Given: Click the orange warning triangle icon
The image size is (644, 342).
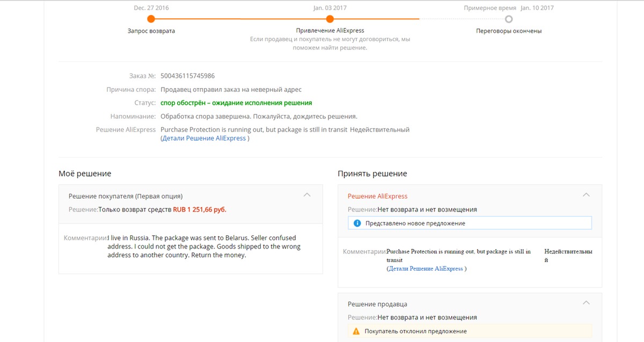Looking at the screenshot, I should [x=356, y=331].
